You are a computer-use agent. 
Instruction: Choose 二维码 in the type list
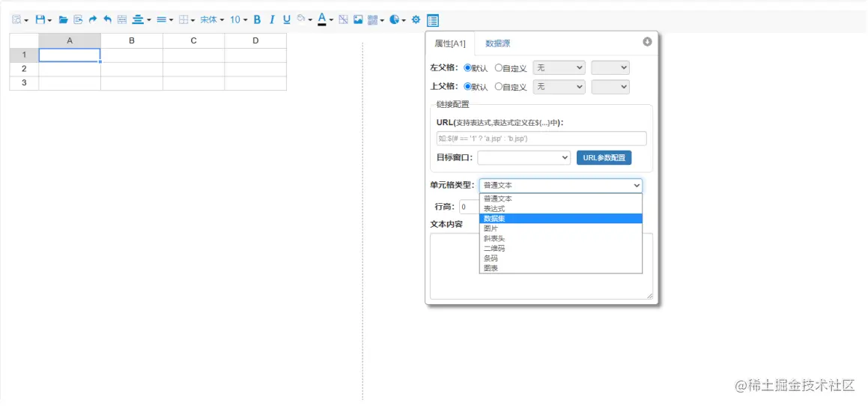point(561,248)
